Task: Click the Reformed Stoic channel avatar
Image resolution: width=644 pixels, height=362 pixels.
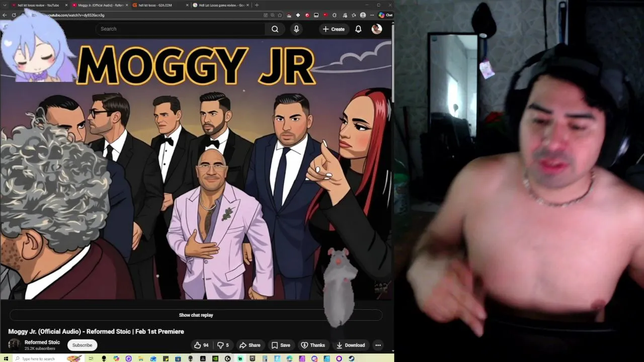Action: click(14, 345)
